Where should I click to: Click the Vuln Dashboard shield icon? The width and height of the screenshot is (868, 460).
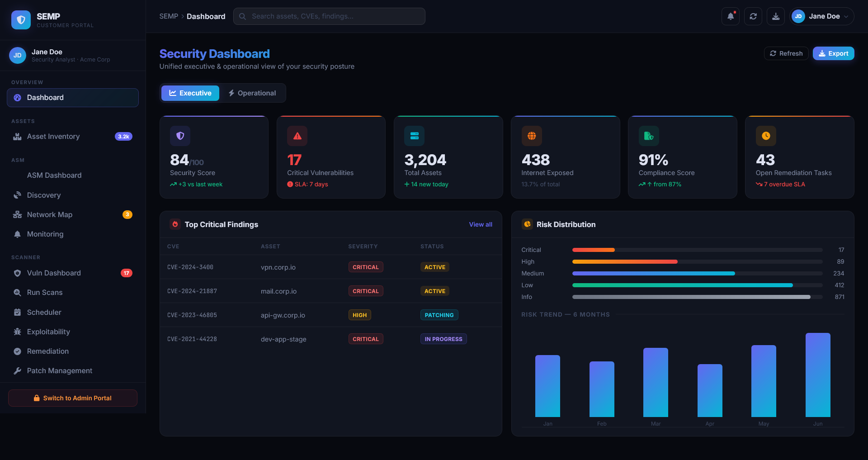[17, 273]
